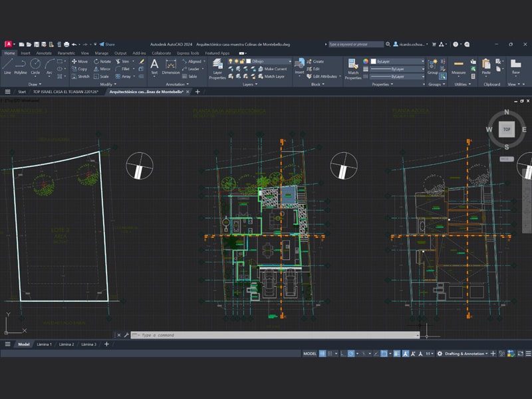Expand the Layers panel
The height and width of the screenshot is (399, 532).
[250, 84]
